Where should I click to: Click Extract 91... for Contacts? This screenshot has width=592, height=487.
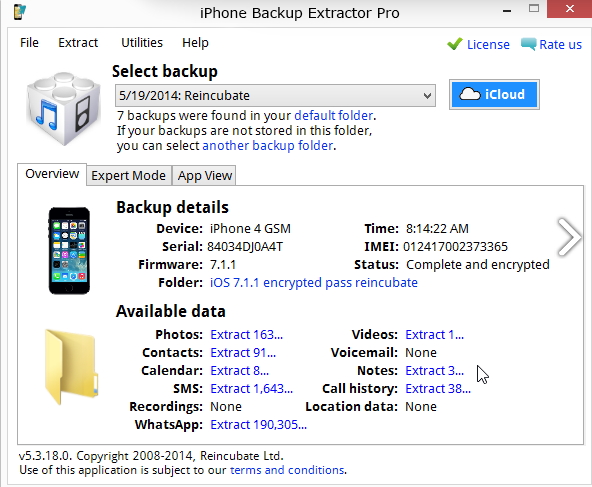coord(243,353)
